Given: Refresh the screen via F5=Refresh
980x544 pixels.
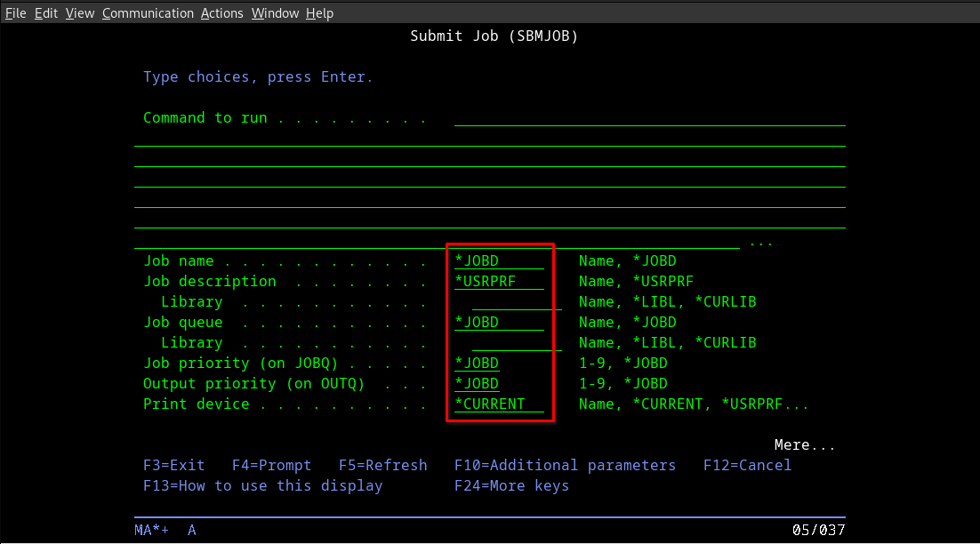Looking at the screenshot, I should (x=382, y=465).
